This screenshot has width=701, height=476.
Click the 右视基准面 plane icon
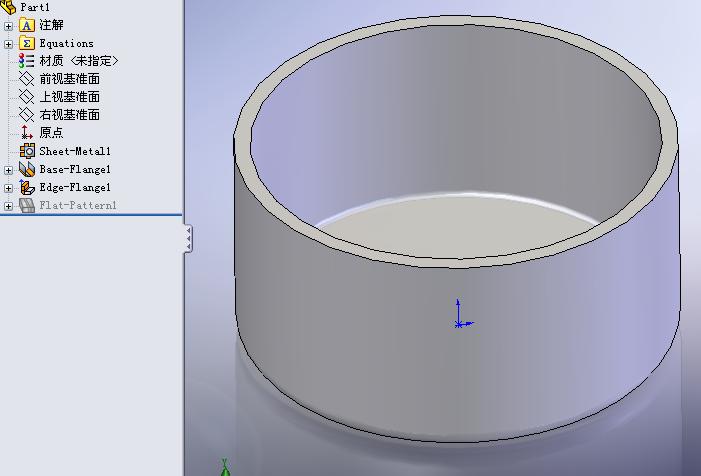tap(27, 115)
